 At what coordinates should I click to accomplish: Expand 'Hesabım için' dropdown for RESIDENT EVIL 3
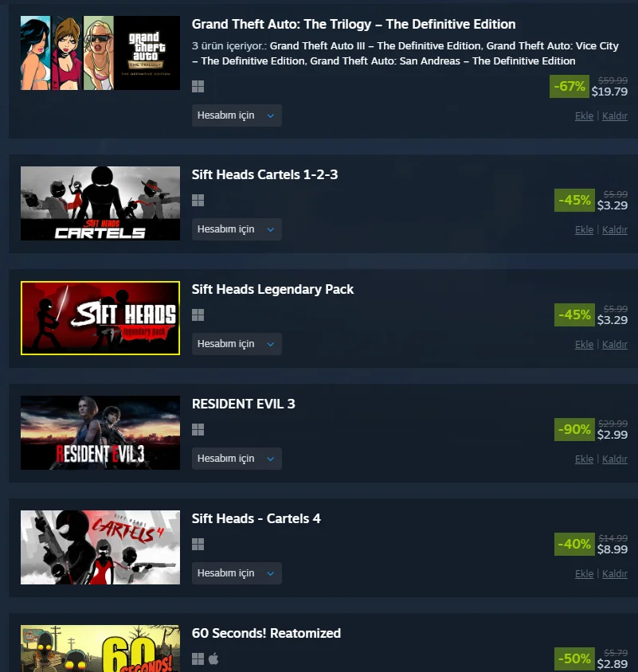coord(237,459)
